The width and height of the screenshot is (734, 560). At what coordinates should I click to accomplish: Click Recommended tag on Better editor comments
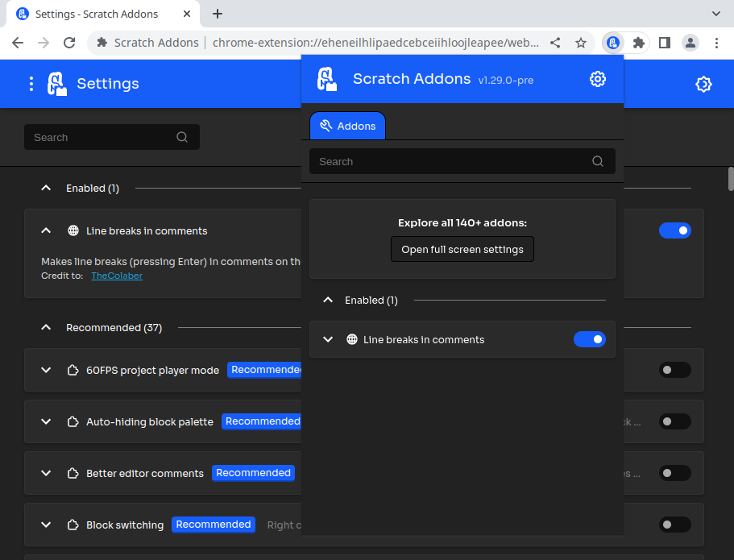pos(253,473)
